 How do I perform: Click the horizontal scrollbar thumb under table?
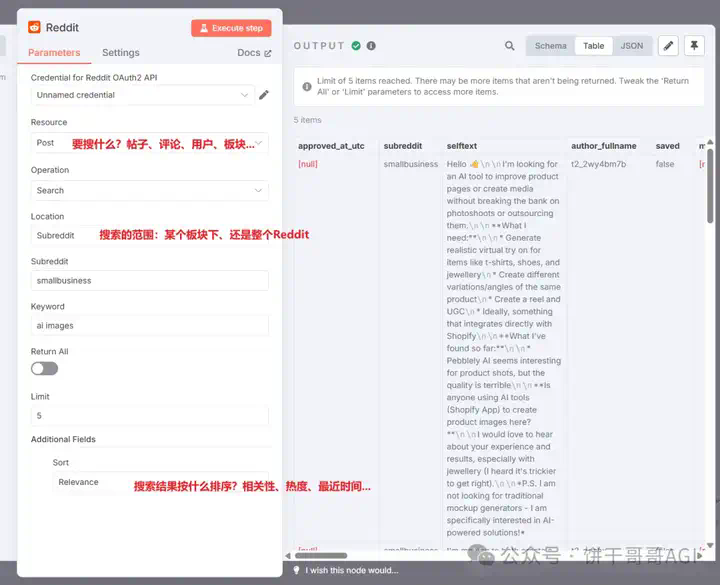(321, 556)
